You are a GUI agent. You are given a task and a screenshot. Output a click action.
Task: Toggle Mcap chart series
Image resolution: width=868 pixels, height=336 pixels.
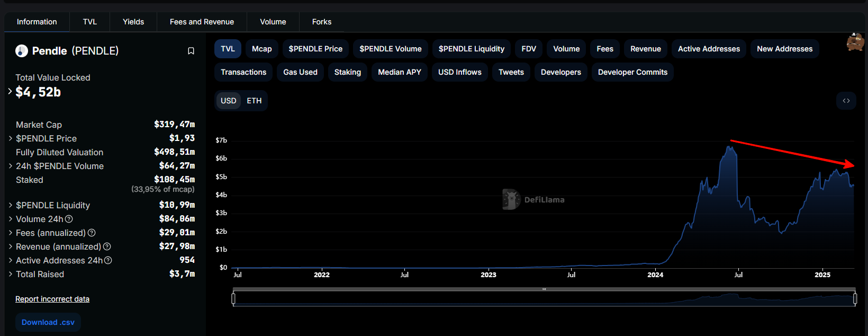pos(262,49)
